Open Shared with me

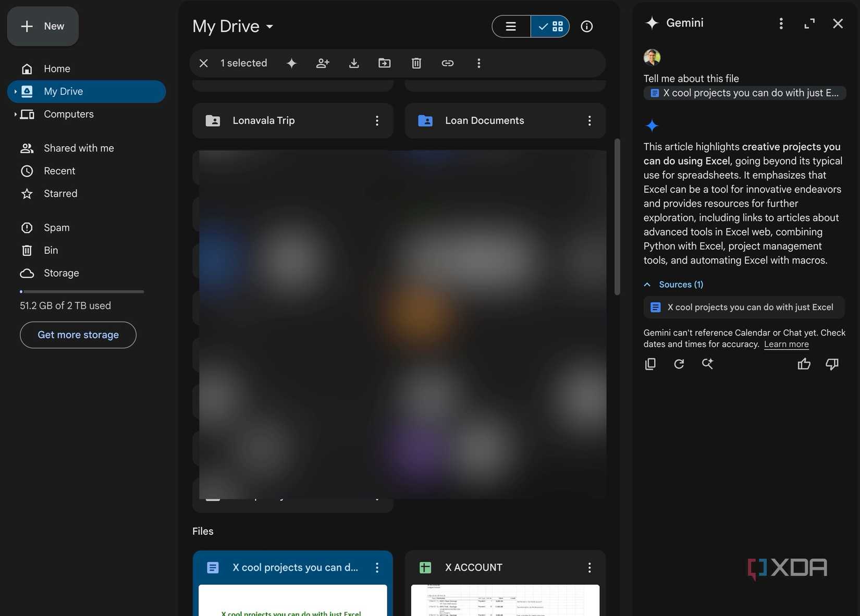79,148
